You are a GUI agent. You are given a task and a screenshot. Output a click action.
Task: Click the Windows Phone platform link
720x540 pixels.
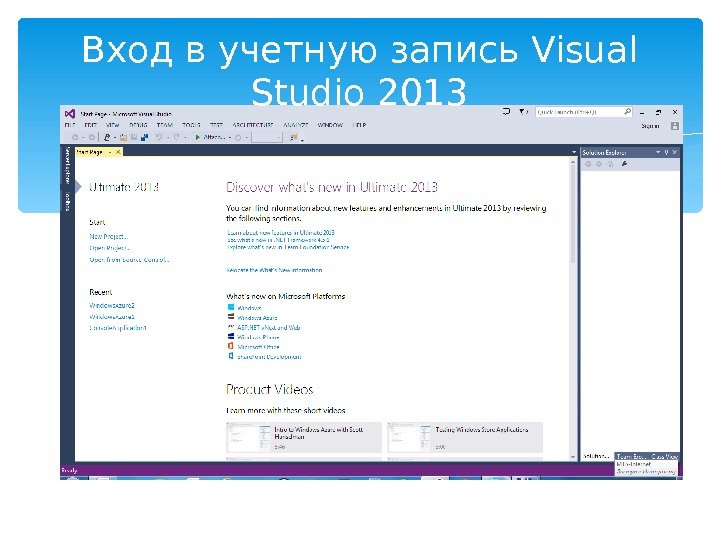pyautogui.click(x=258, y=337)
